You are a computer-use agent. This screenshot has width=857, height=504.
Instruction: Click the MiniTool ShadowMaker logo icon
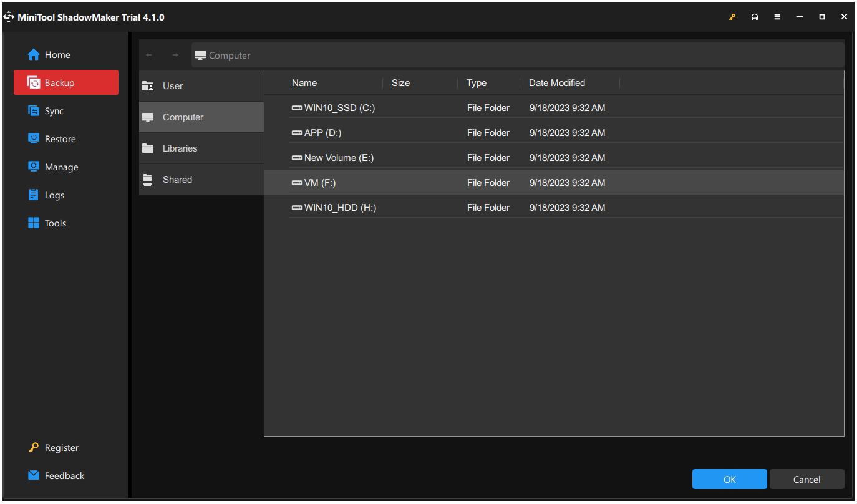9,17
